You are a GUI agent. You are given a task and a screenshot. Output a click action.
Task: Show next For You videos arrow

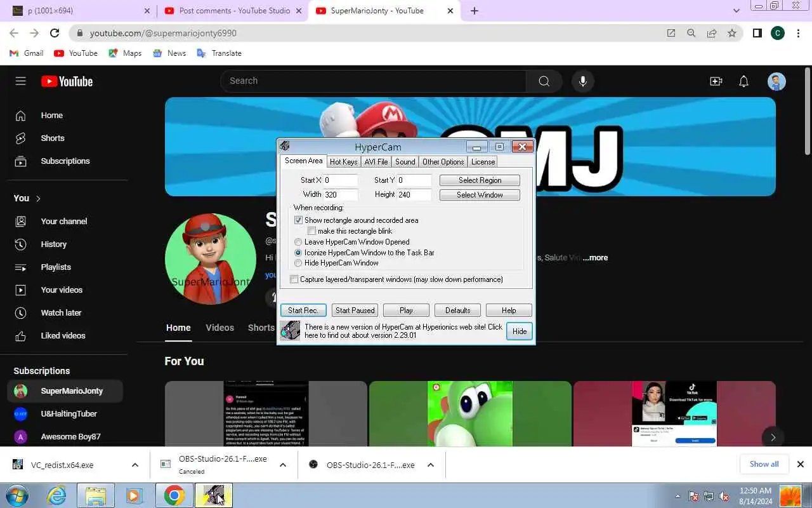point(773,437)
